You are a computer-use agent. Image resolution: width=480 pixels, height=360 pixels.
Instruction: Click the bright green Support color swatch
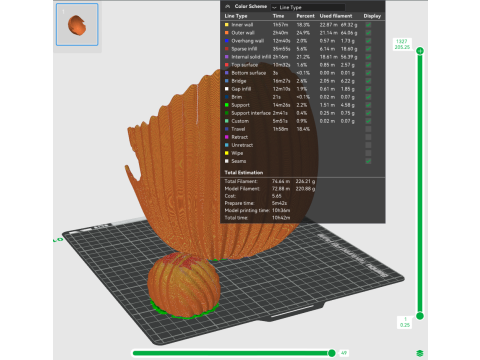(227, 105)
